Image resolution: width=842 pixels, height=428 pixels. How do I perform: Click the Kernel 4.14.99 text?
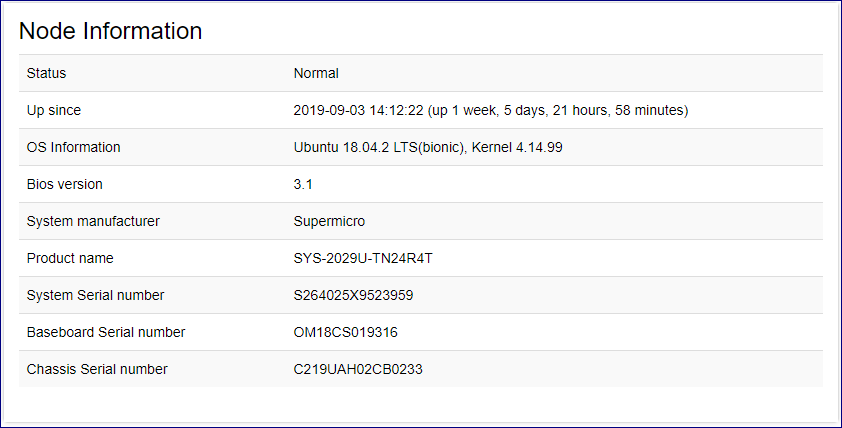click(517, 147)
